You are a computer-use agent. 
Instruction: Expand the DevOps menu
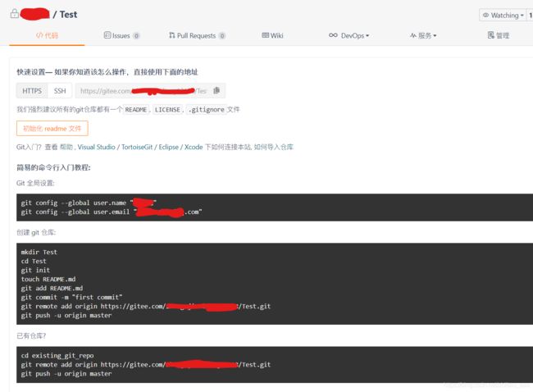(348, 35)
